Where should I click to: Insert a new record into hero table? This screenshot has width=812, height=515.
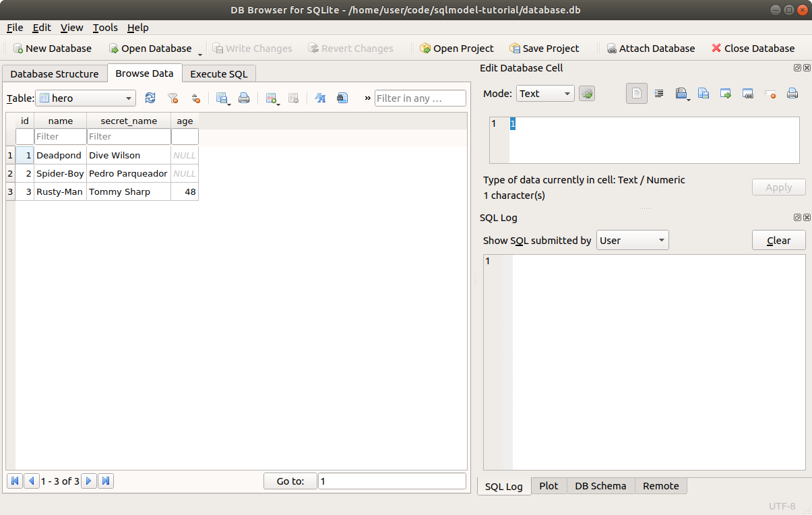[272, 98]
